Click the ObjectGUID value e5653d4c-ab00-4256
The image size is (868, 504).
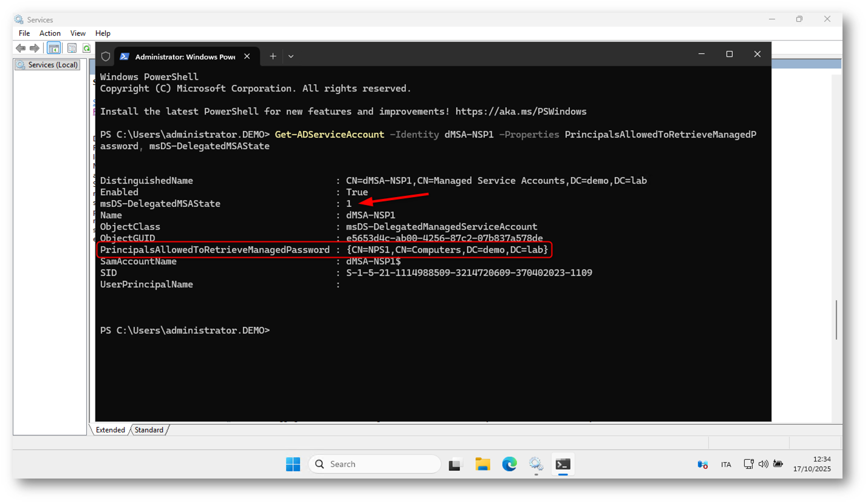point(445,238)
